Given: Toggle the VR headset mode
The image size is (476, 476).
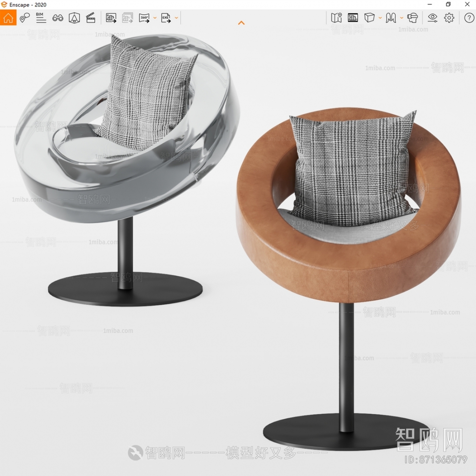Looking at the screenshot, I should click(413, 18).
